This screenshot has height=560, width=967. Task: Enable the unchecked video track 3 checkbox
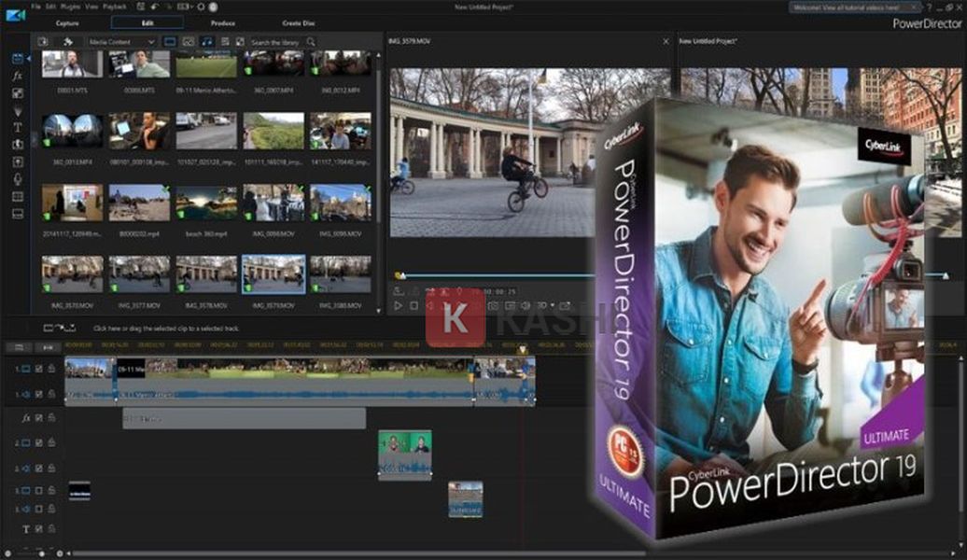(x=38, y=490)
